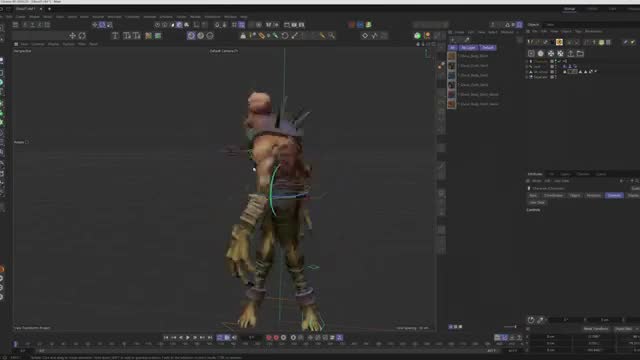Play the animation forward
Viewport: 640px width, 360px height.
point(188,338)
